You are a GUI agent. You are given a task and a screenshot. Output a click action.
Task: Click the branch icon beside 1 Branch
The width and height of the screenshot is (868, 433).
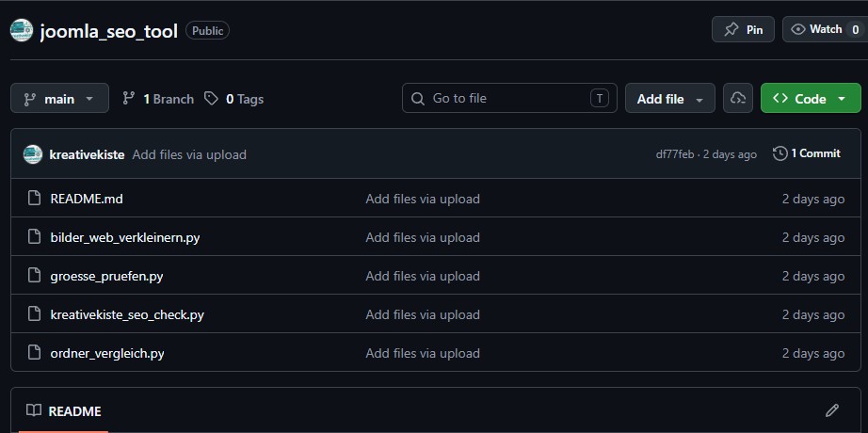click(129, 99)
